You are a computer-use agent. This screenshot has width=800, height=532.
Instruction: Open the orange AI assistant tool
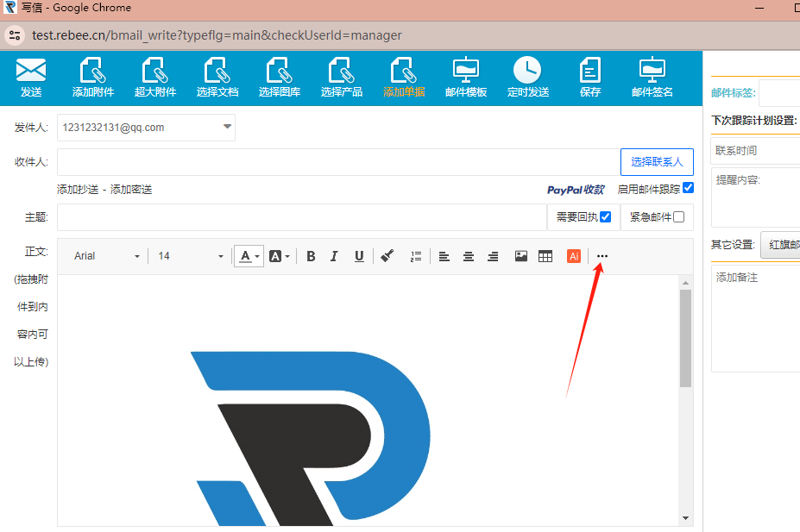pos(574,256)
